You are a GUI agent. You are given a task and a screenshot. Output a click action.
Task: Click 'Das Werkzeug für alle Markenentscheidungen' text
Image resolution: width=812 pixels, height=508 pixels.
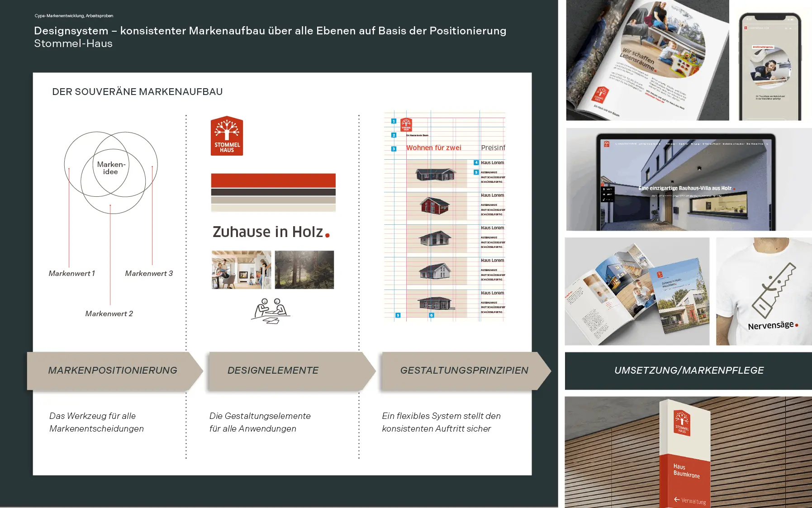tap(96, 422)
